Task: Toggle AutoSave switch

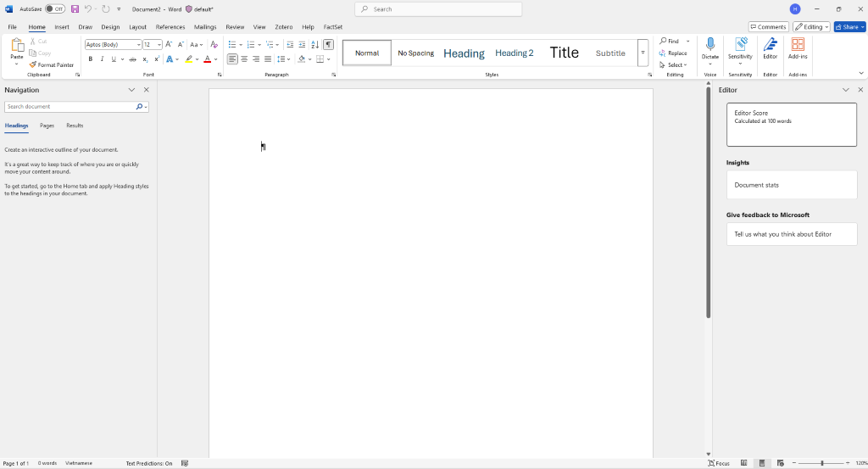Action: (55, 8)
